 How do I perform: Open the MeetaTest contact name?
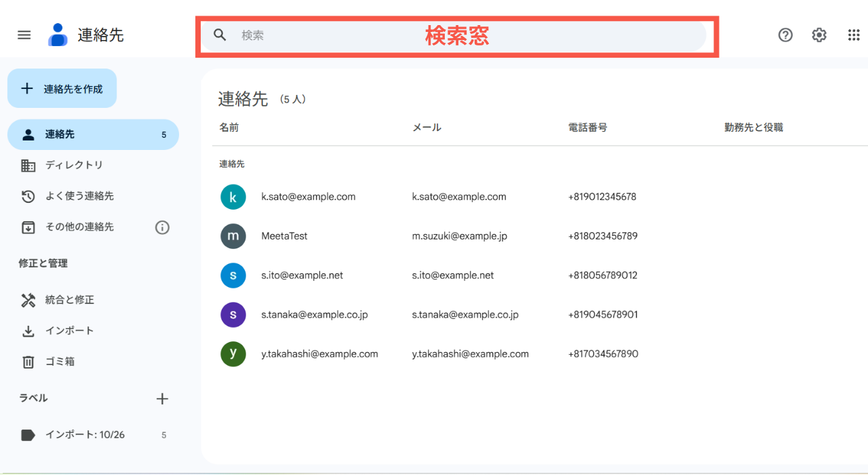[285, 236]
